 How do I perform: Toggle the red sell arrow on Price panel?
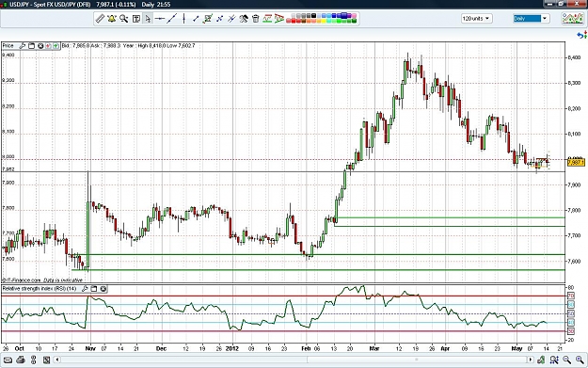pyautogui.click(x=48, y=46)
